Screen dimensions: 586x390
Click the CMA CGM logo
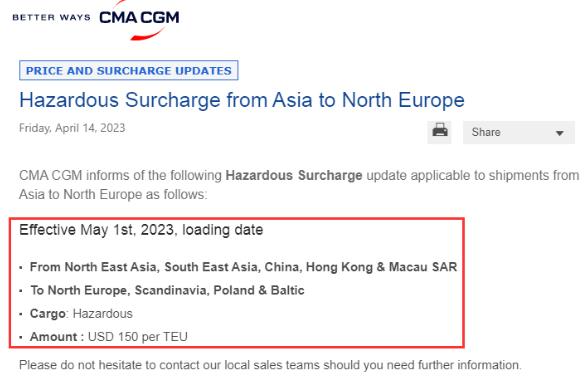pos(139,18)
